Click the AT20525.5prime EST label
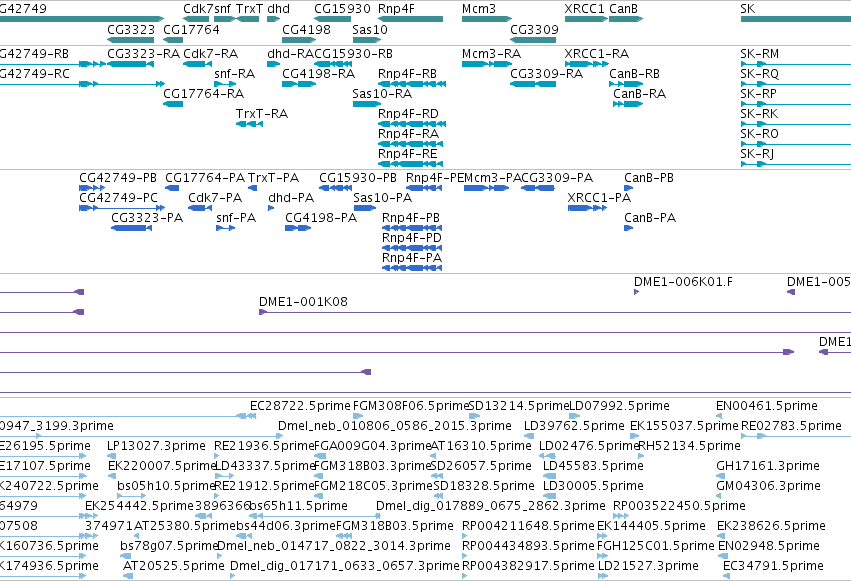Viewport: 851px width, 581px height. (174, 566)
